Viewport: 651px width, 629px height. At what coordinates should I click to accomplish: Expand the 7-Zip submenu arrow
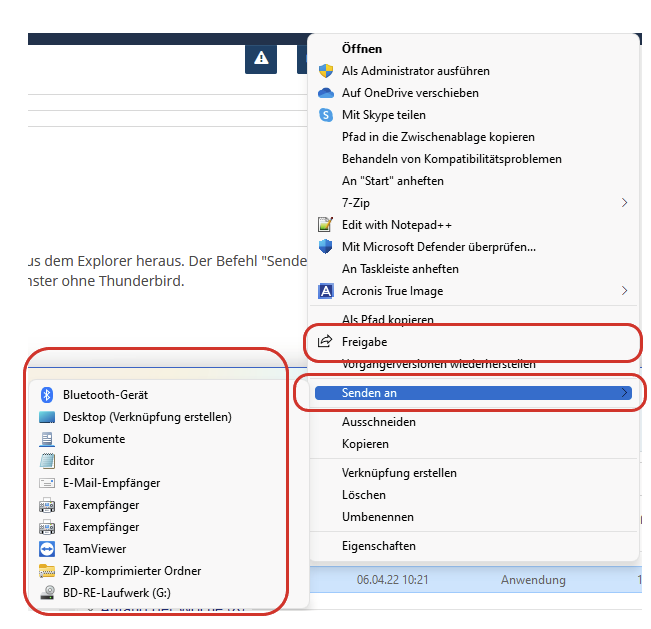point(625,203)
